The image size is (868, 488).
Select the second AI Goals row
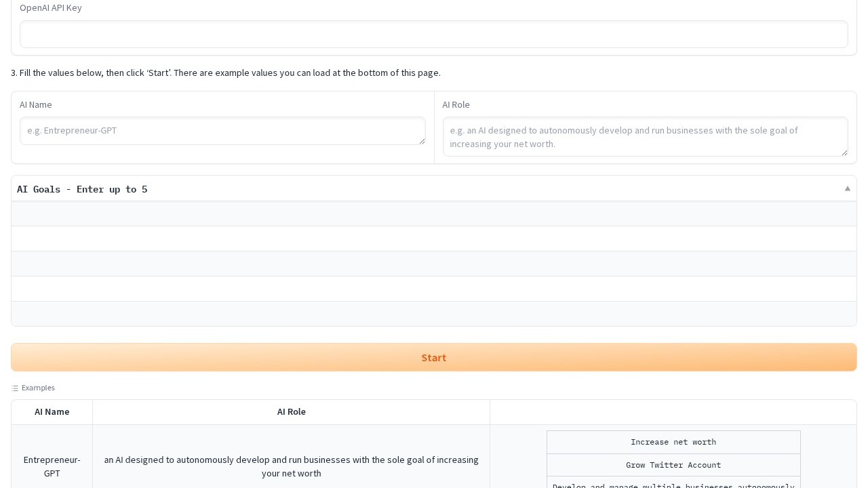[433, 239]
